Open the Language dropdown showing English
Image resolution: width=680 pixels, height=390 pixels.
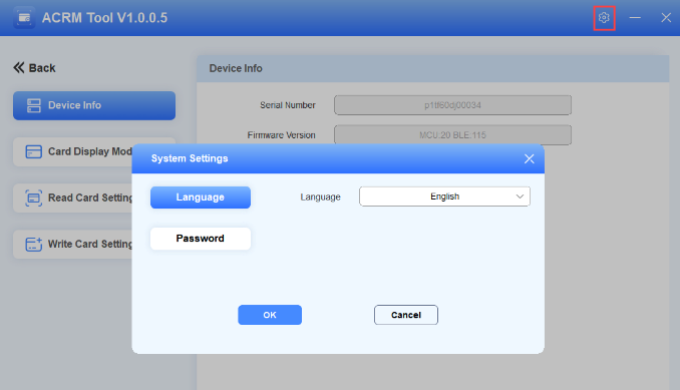click(x=445, y=197)
